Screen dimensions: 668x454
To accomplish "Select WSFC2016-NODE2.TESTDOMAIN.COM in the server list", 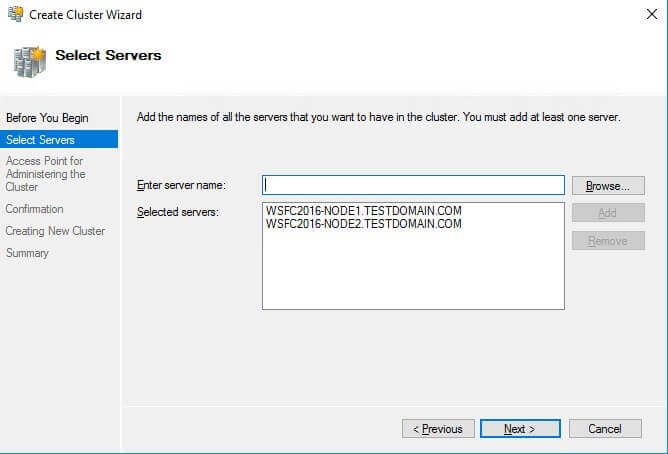I will click(x=364, y=225).
